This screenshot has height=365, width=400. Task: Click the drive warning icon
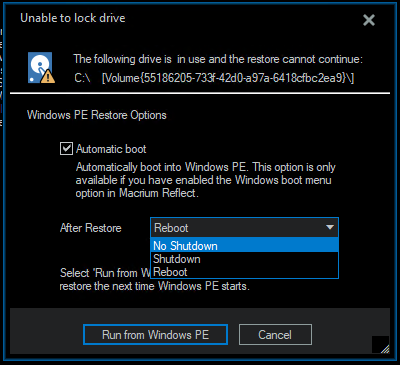41,68
